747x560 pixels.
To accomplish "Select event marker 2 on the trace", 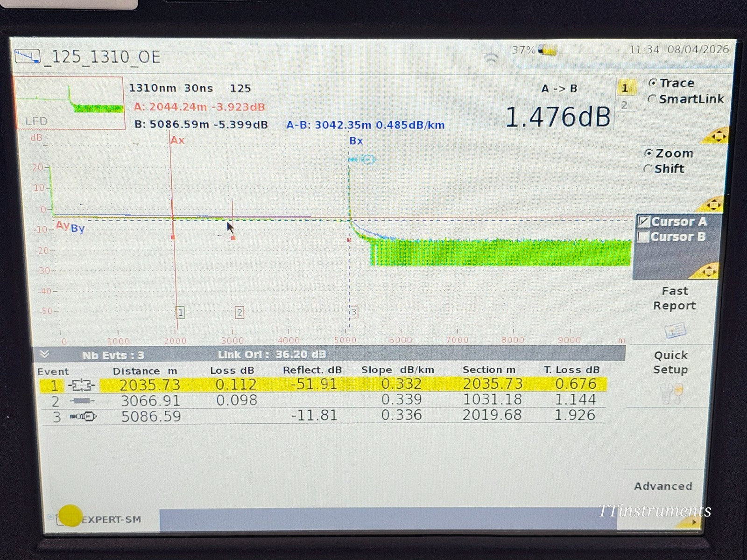I will coord(239,312).
